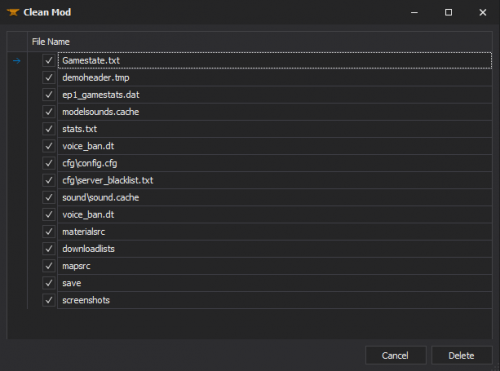Click the Clean Mod window app icon
This screenshot has height=371, width=500.
(13, 12)
